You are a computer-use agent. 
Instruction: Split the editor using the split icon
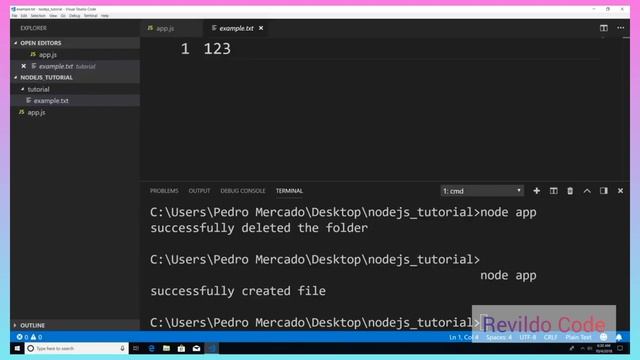point(603,28)
